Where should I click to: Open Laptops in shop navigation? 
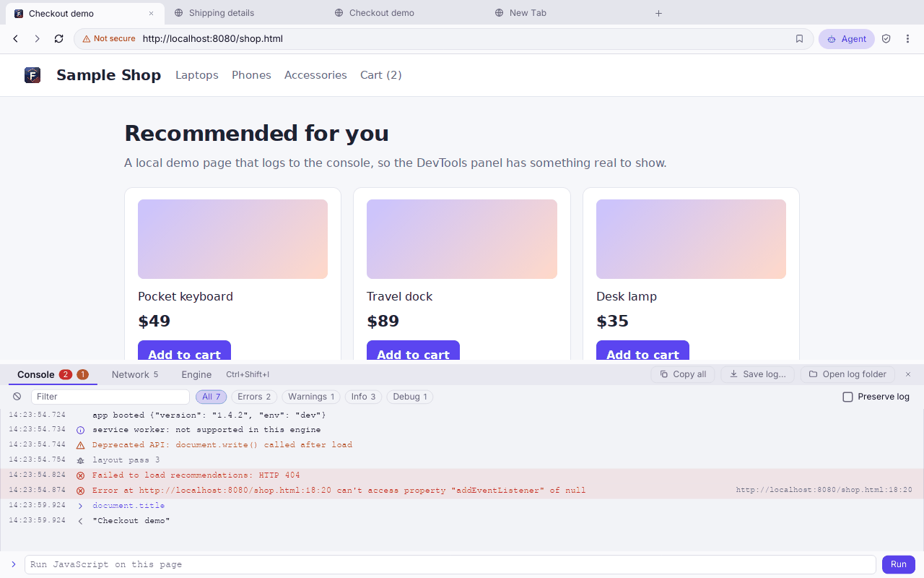point(197,75)
